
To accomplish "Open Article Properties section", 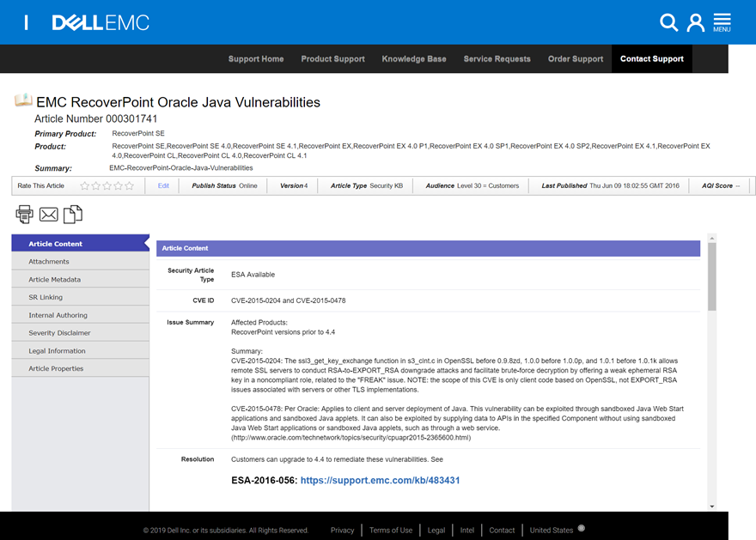I will click(x=80, y=368).
